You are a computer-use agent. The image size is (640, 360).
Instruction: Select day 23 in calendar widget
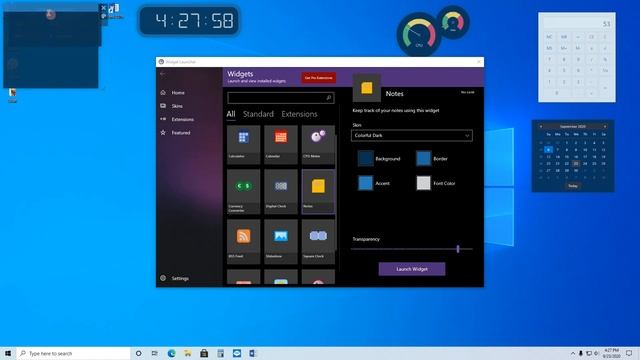click(576, 164)
